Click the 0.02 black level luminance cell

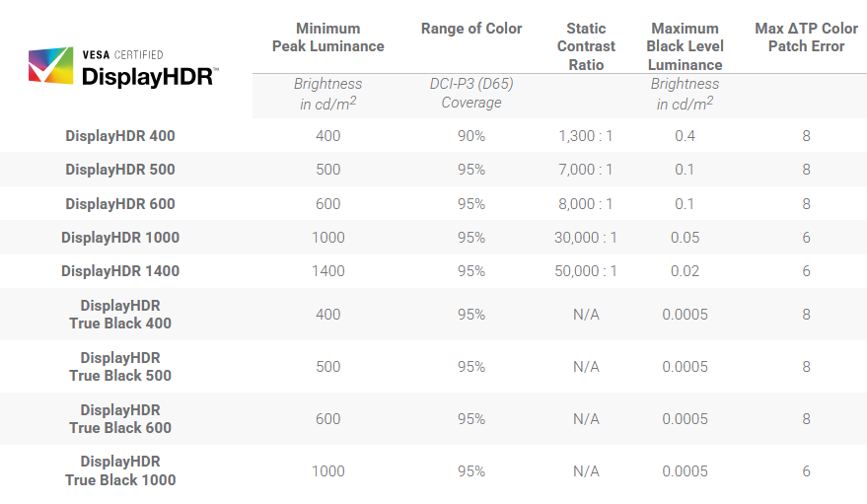tap(686, 271)
